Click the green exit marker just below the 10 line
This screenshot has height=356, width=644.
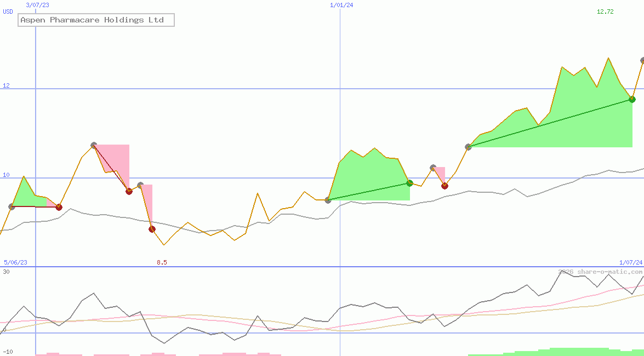409,183
